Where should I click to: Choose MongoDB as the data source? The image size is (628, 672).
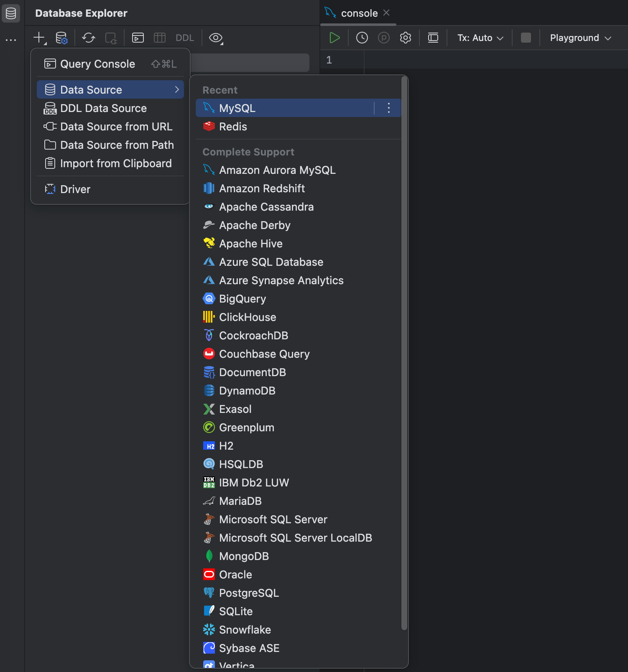tap(244, 556)
